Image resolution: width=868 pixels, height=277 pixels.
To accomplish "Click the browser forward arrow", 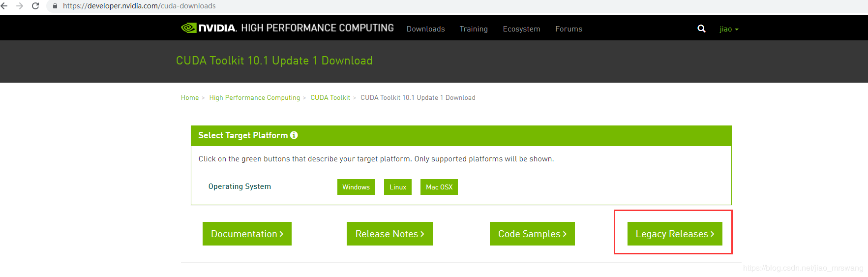I will 20,6.
